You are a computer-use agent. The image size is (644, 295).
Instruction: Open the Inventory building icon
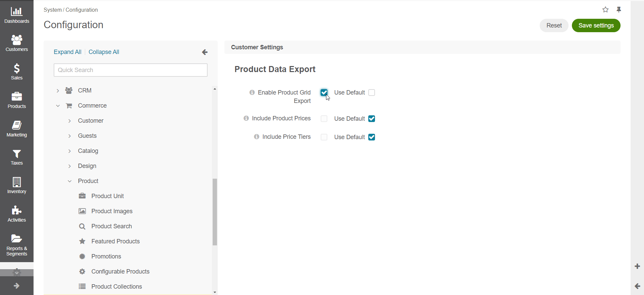point(16,182)
